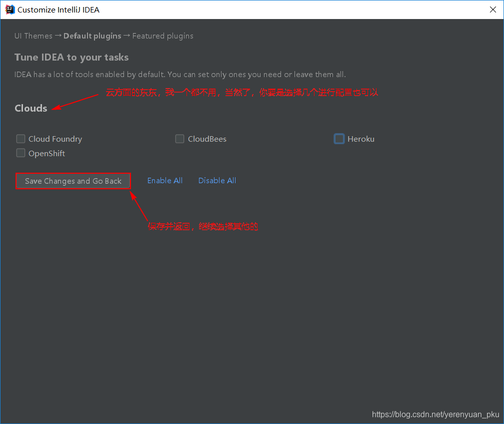Click the Heroku label text

pyautogui.click(x=361, y=139)
